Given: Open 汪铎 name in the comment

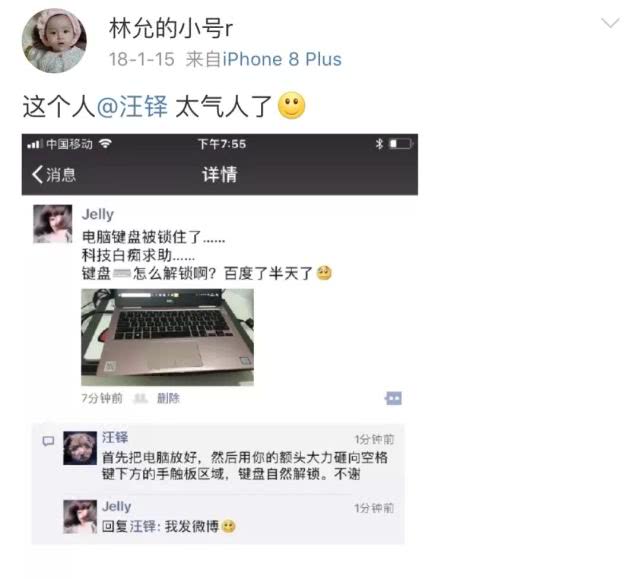Looking at the screenshot, I should coord(115,438).
